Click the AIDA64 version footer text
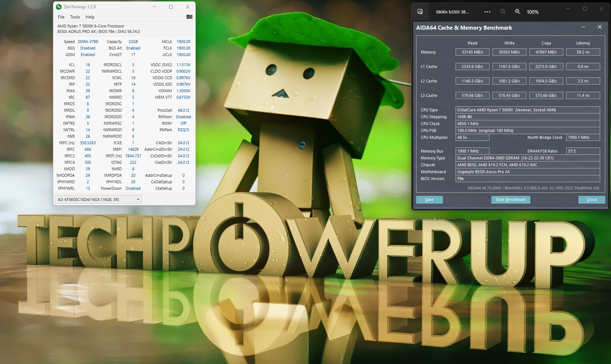The image size is (611, 364). (x=533, y=188)
